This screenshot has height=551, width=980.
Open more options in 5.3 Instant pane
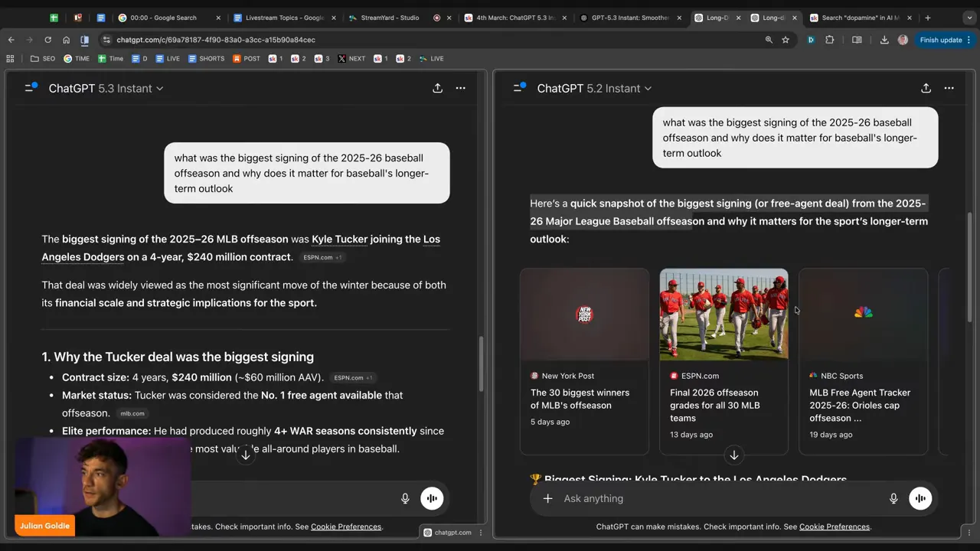tap(460, 88)
